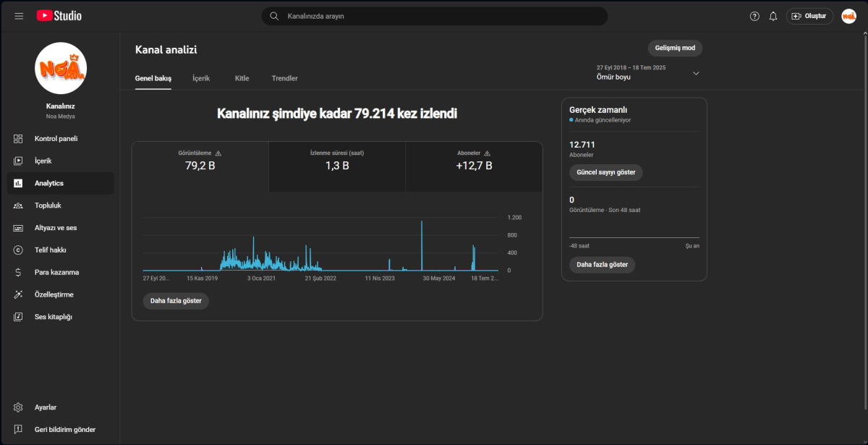
Task: Focus the Kanalınızda arayın search field
Action: pos(434,16)
